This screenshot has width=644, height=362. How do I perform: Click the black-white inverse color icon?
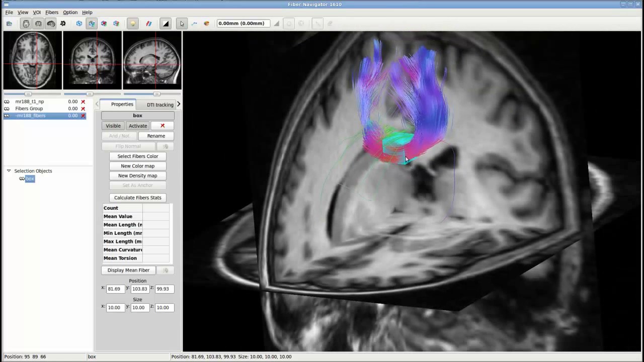tap(166, 24)
